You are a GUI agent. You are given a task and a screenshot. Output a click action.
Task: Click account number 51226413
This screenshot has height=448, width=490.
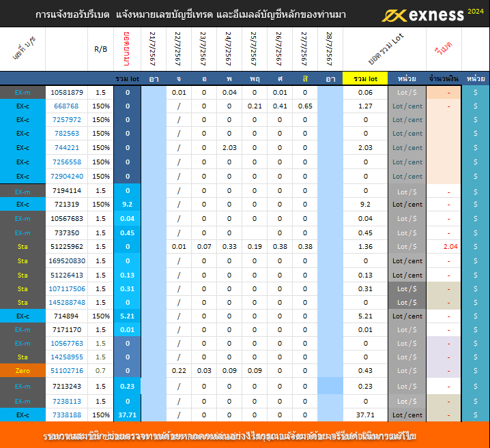67,275
